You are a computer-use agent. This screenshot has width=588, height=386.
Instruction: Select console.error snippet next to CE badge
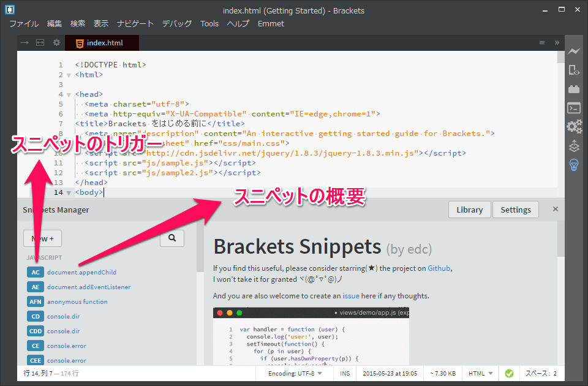[67, 346]
